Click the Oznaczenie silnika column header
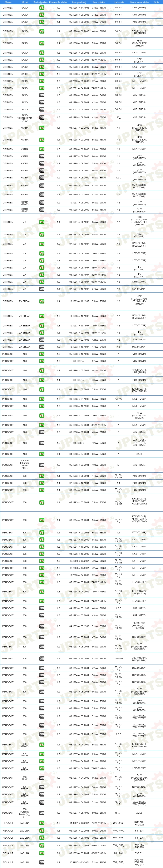The height and width of the screenshot is (868, 163). 139,2
